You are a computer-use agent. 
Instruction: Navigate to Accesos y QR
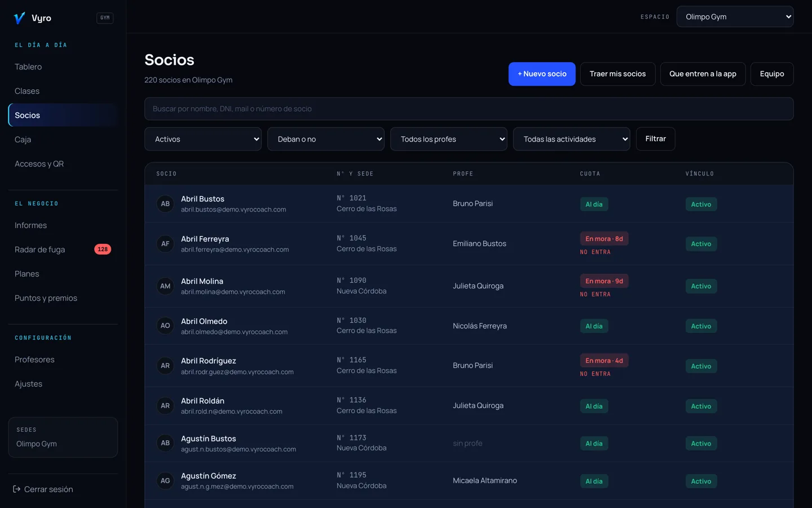(x=63, y=164)
